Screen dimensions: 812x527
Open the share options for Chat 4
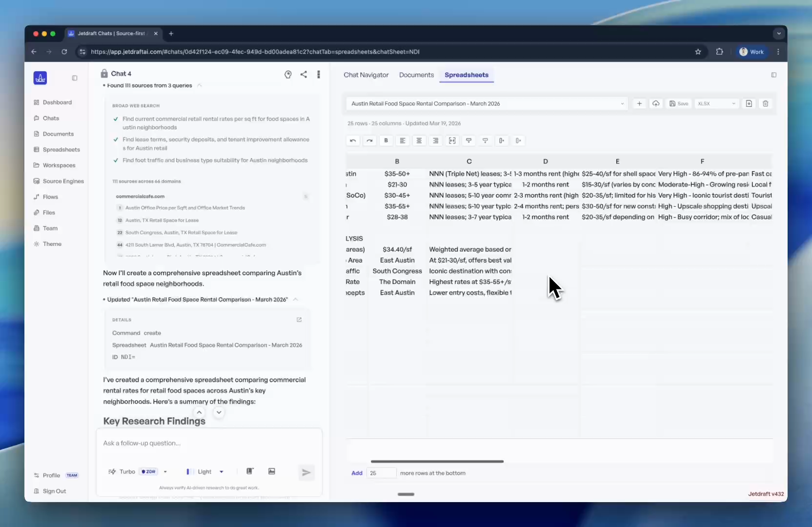pos(304,74)
